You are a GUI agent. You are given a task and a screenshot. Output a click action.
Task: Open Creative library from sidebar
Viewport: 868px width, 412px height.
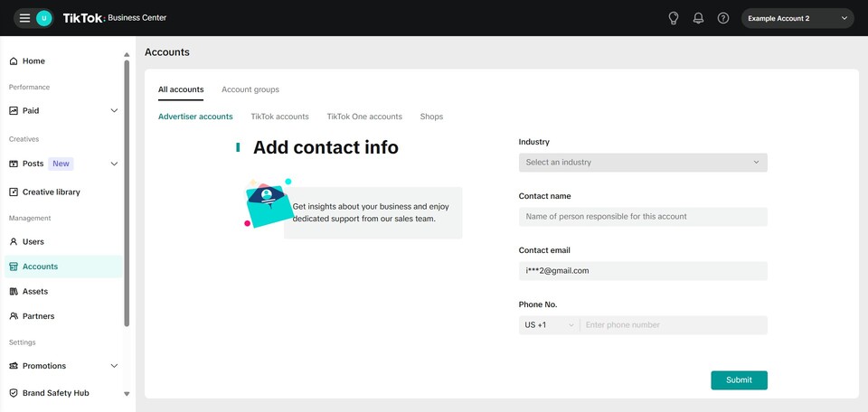pos(51,192)
